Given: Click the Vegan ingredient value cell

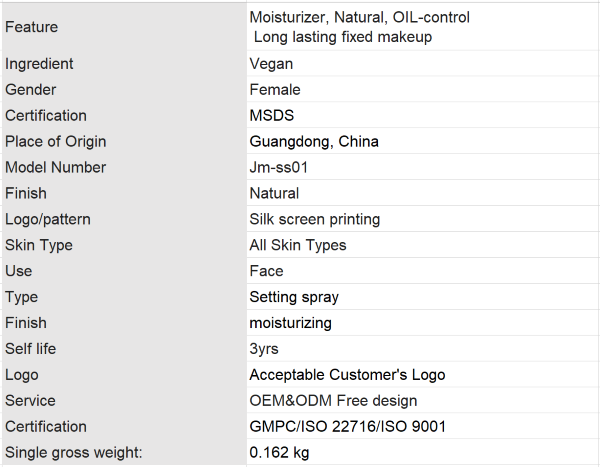Looking at the screenshot, I should [x=423, y=64].
